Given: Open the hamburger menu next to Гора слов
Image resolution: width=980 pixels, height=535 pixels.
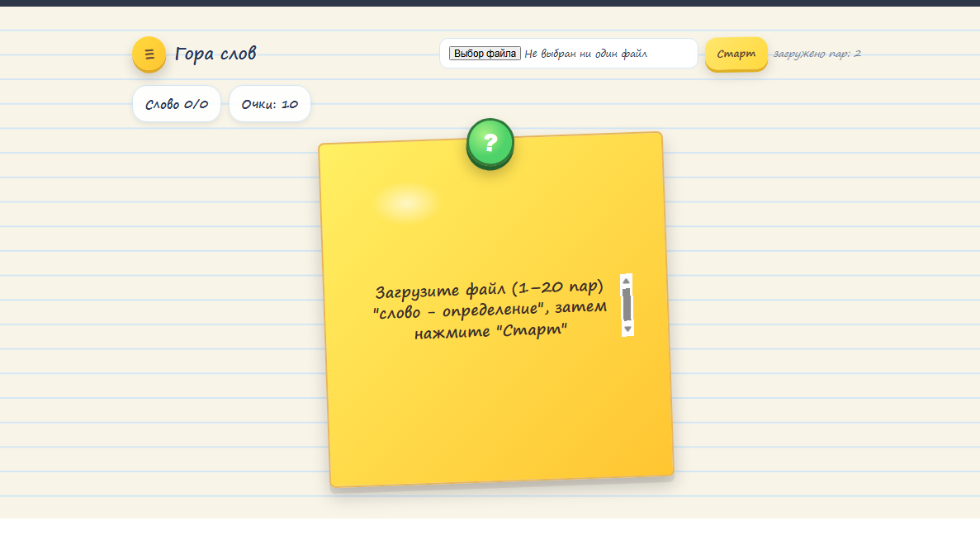Looking at the screenshot, I should pyautogui.click(x=149, y=54).
